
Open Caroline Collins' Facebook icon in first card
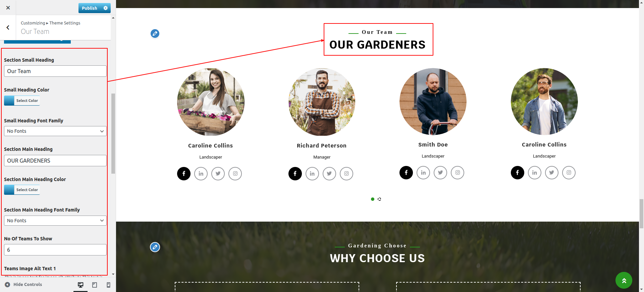point(184,174)
